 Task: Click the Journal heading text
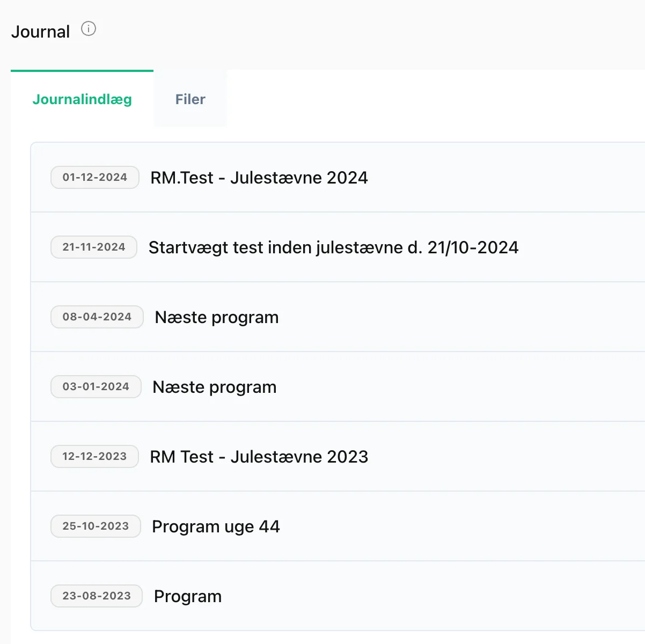(41, 32)
